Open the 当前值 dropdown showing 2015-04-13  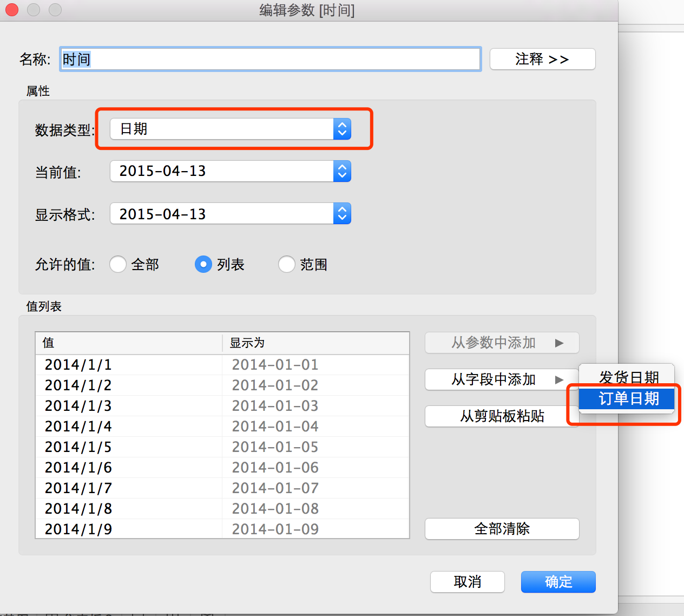(231, 171)
